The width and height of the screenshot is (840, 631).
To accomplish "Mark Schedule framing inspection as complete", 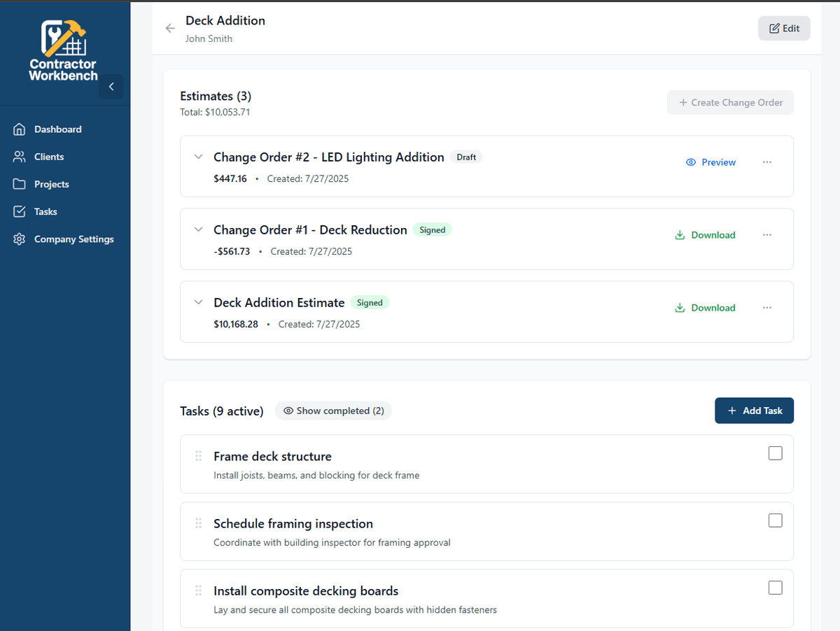I will coord(775,520).
